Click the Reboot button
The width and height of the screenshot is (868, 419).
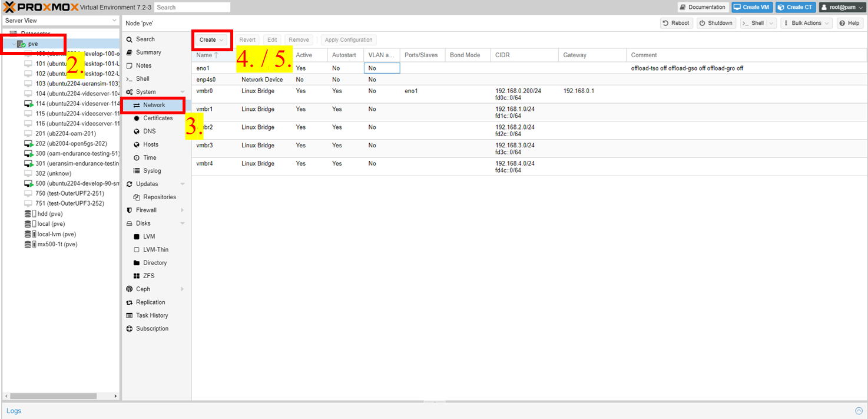pos(677,23)
